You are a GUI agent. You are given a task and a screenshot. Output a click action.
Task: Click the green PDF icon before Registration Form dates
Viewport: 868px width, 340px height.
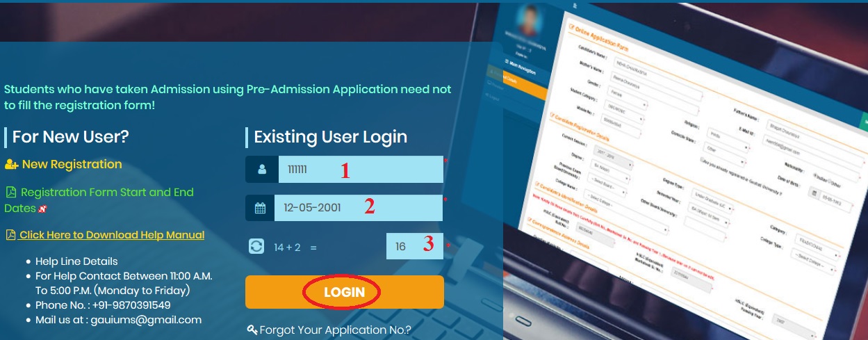pos(10,192)
